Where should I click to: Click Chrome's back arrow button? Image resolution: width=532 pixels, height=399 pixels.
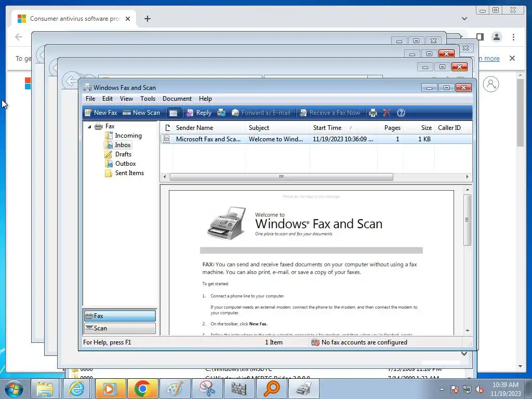[19, 37]
